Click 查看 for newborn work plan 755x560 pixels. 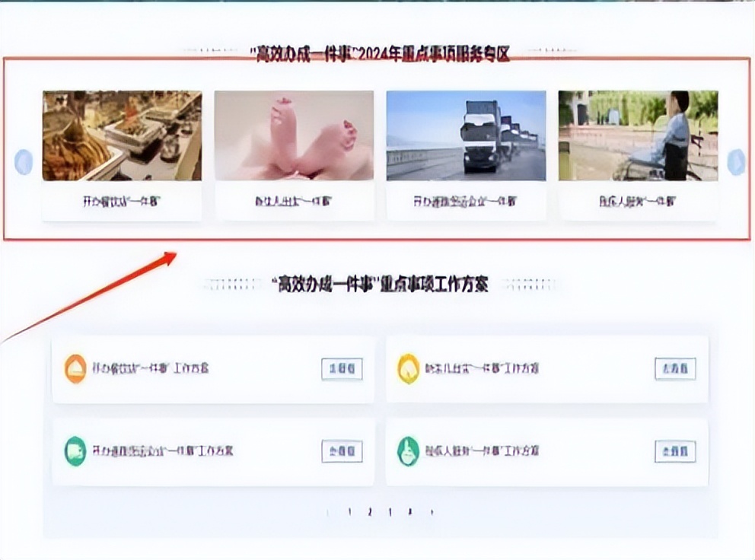click(675, 369)
